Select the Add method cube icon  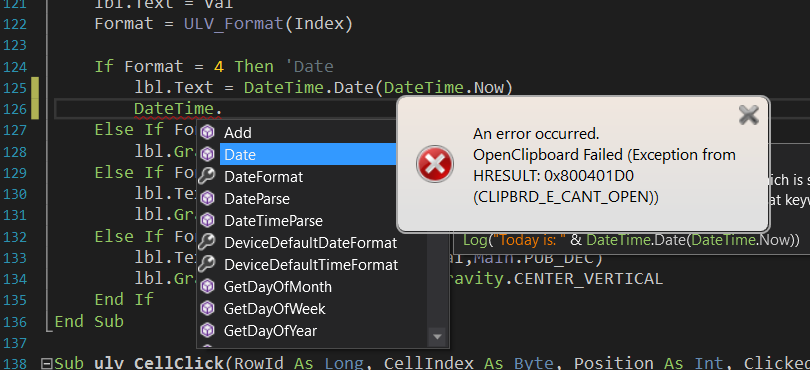click(207, 133)
